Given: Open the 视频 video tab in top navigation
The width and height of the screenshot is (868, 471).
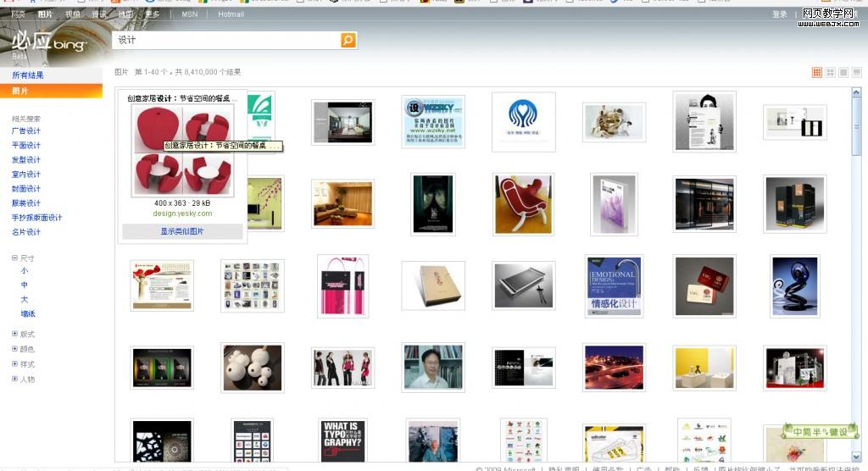Looking at the screenshot, I should 73,14.
